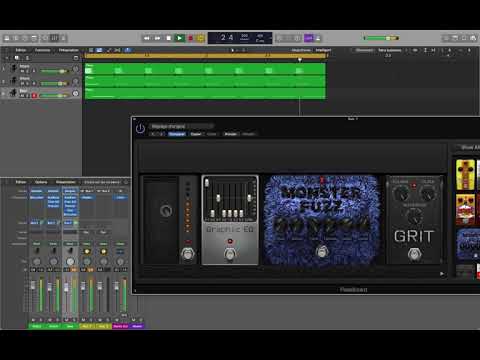Click the Aux 2 channel fader

point(100,286)
